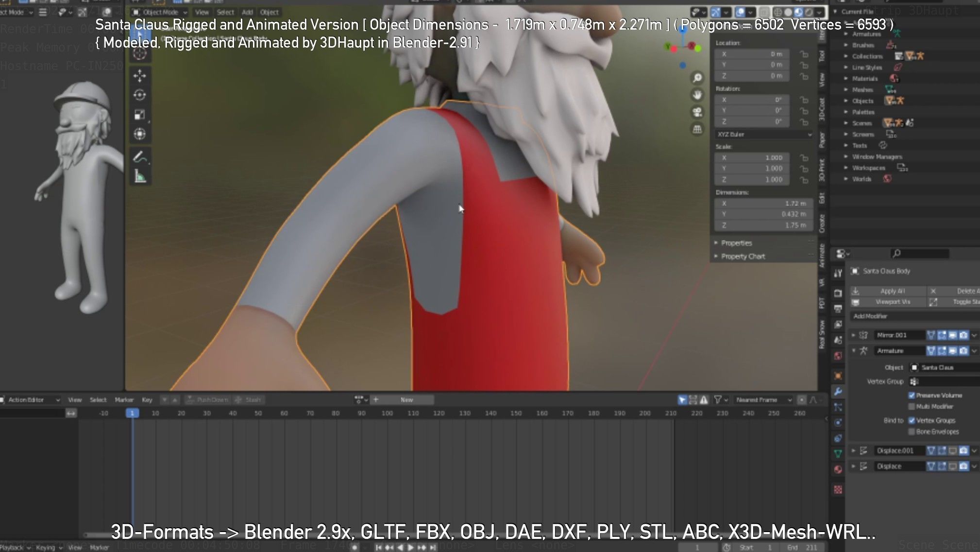Open Armature modifier options chevron dropdown

[x=974, y=351]
